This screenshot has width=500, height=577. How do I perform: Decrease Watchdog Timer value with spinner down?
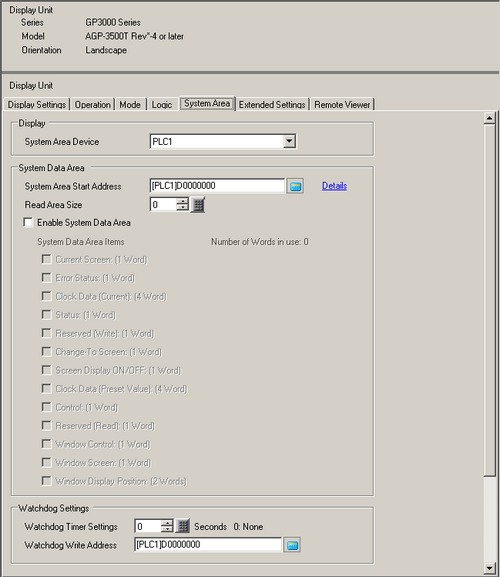[167, 530]
